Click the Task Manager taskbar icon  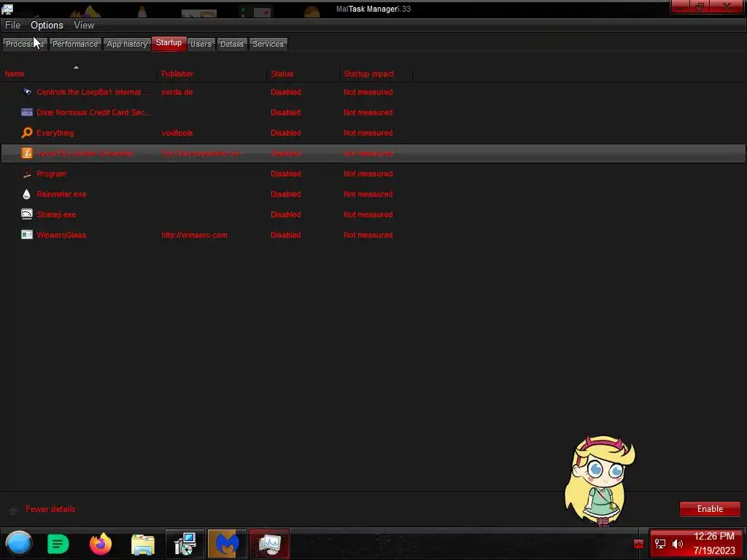(x=270, y=544)
